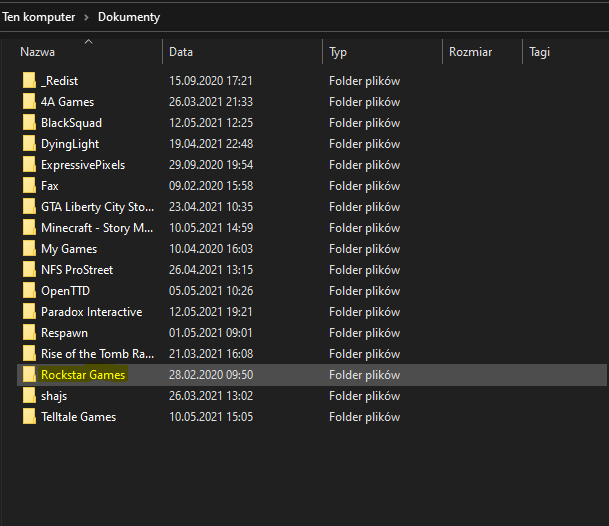The image size is (609, 526).
Task: Expand the breadcrumb chevron after Ten komputer
Action: [86, 17]
